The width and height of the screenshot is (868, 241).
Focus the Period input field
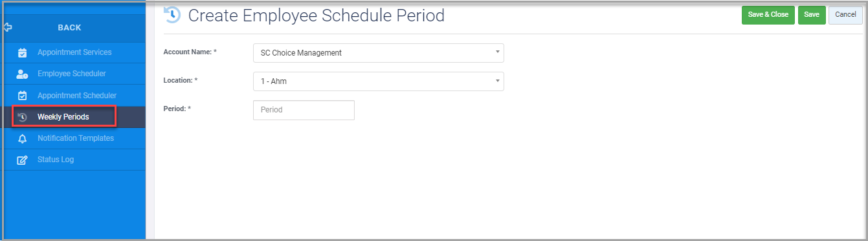(x=304, y=110)
